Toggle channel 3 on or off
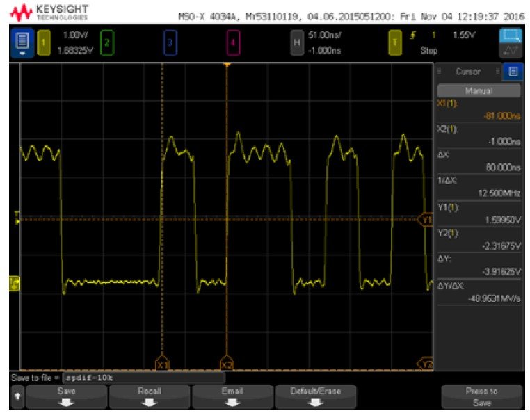 point(170,42)
